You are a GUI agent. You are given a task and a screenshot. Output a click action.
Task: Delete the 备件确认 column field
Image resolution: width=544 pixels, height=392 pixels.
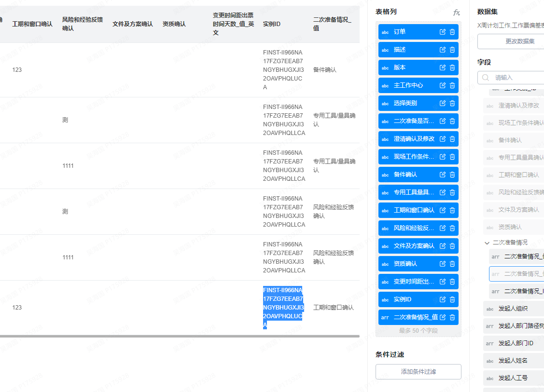[452, 175]
